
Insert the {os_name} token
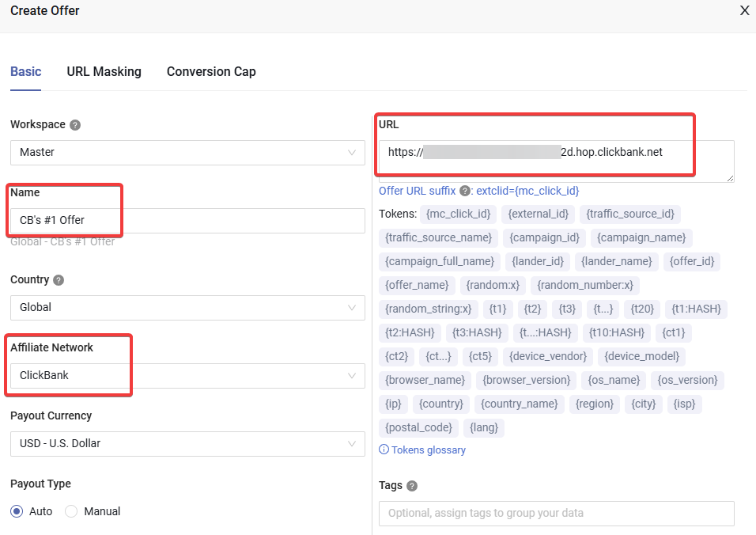(614, 380)
